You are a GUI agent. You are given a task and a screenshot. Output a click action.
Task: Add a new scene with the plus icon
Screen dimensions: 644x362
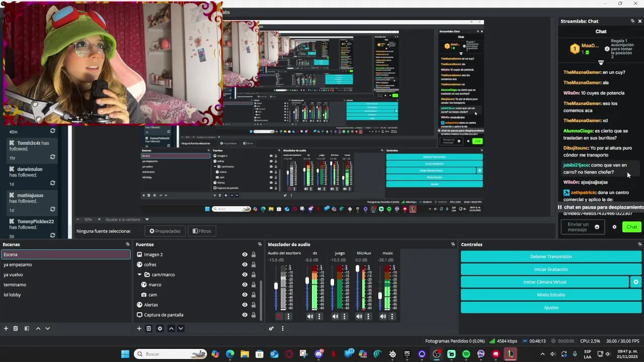coord(6,328)
